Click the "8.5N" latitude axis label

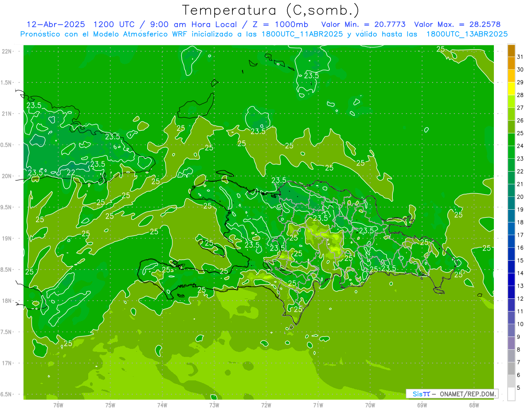pos(6,270)
